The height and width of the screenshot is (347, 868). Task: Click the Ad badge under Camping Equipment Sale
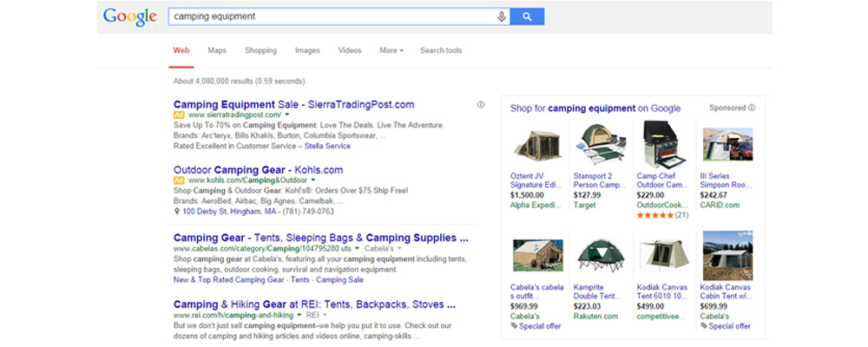pyautogui.click(x=179, y=115)
